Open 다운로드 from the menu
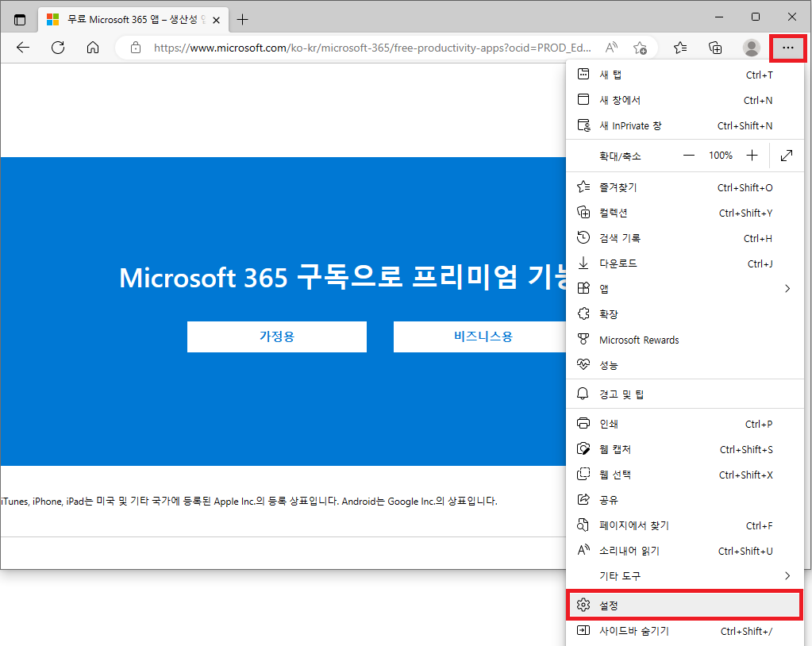The width and height of the screenshot is (812, 646). pos(685,263)
